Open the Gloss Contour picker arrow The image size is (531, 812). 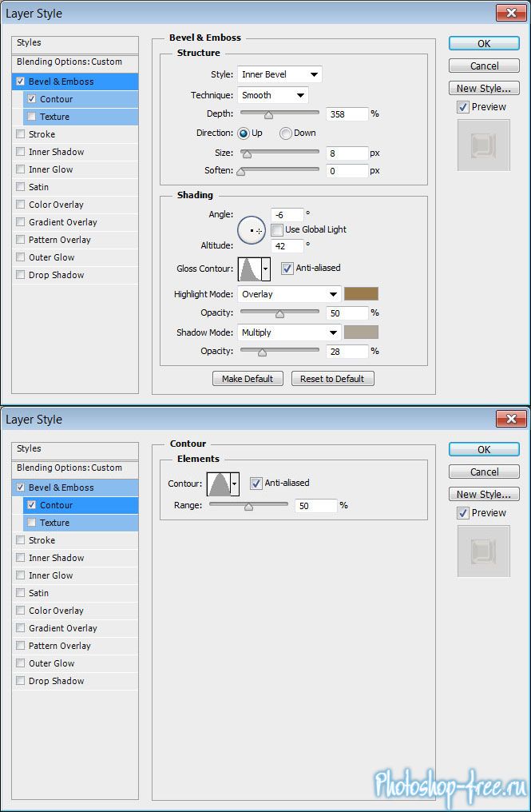tap(266, 269)
